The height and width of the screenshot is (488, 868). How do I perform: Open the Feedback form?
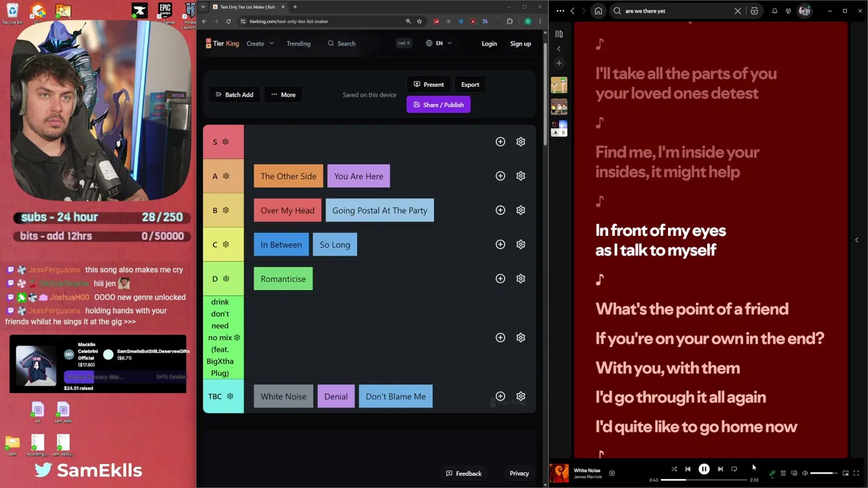[x=464, y=474]
